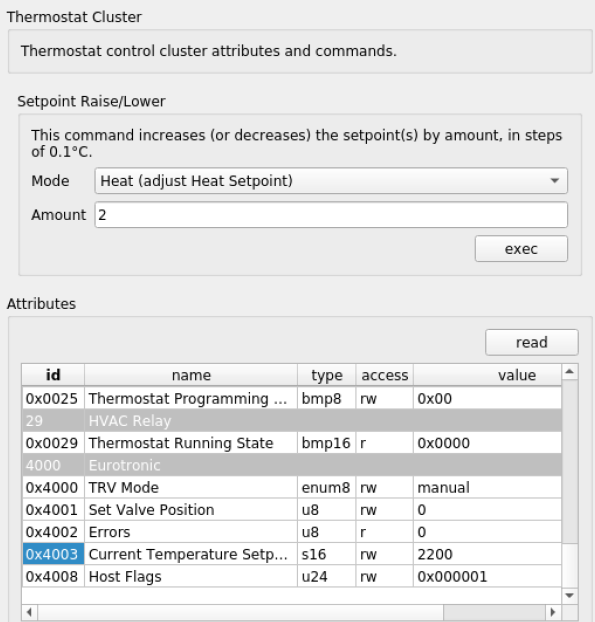Select the TRV Mode attribute

pos(191,487)
